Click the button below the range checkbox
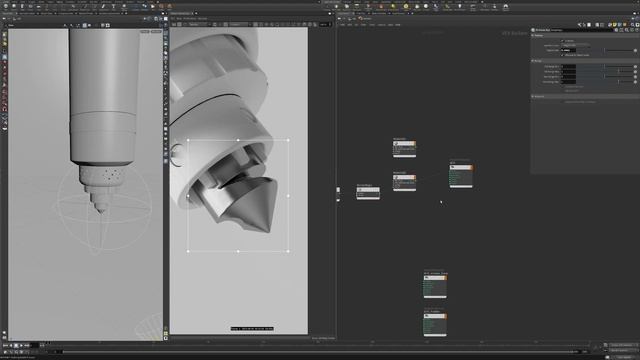 (572, 91)
